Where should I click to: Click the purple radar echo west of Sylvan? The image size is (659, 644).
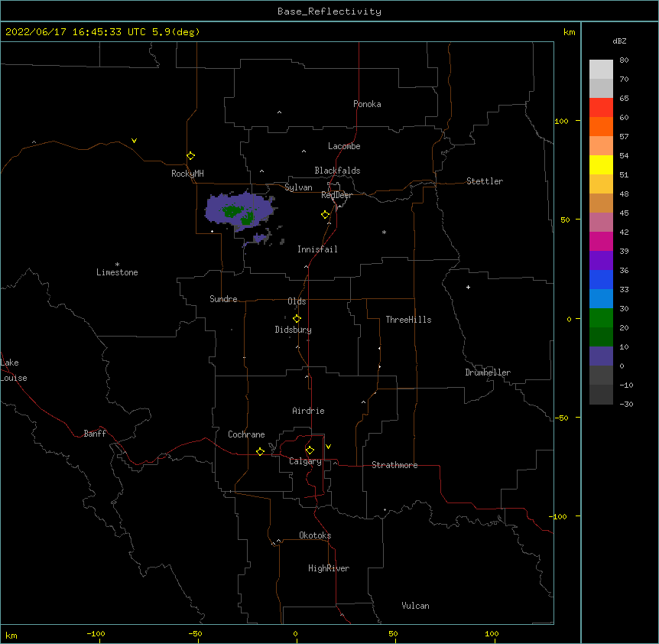(239, 210)
